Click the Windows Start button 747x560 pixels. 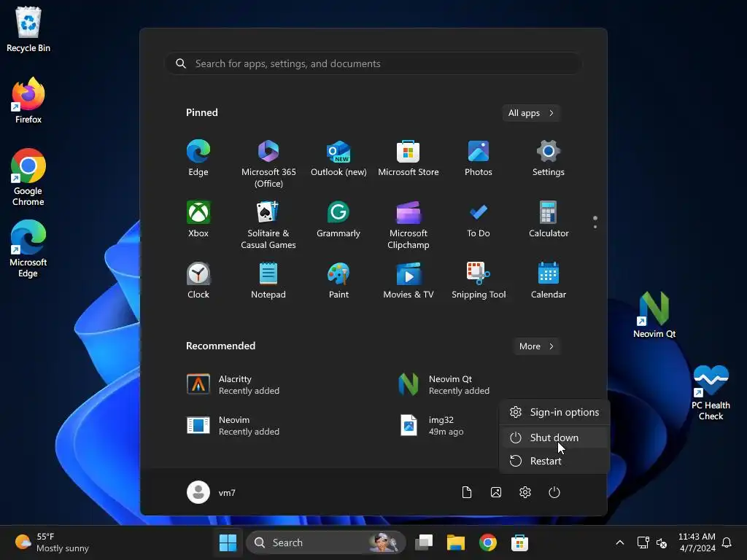pos(228,542)
